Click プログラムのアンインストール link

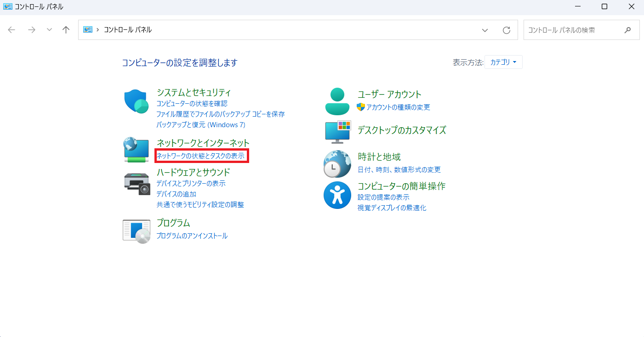[x=192, y=236]
